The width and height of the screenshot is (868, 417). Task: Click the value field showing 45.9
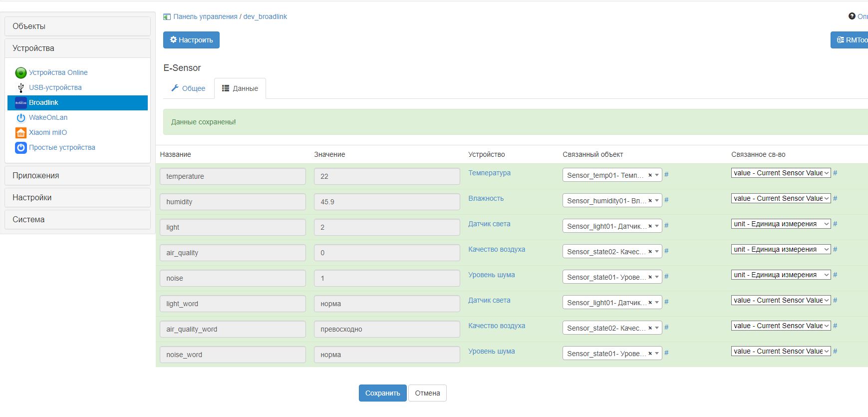coord(387,202)
